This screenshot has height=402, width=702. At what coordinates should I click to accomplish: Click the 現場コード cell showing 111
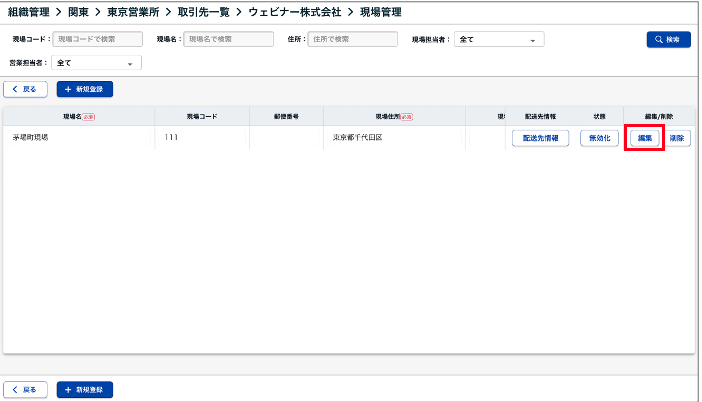[x=171, y=138]
